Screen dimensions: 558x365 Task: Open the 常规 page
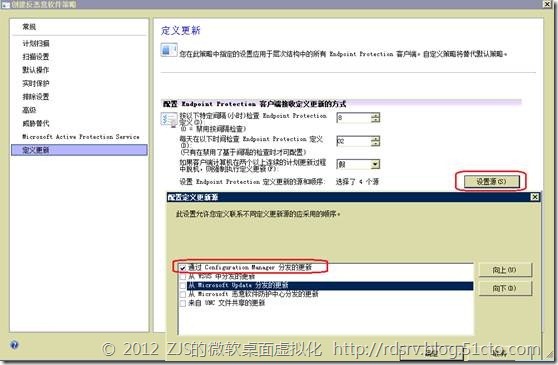tap(29, 27)
